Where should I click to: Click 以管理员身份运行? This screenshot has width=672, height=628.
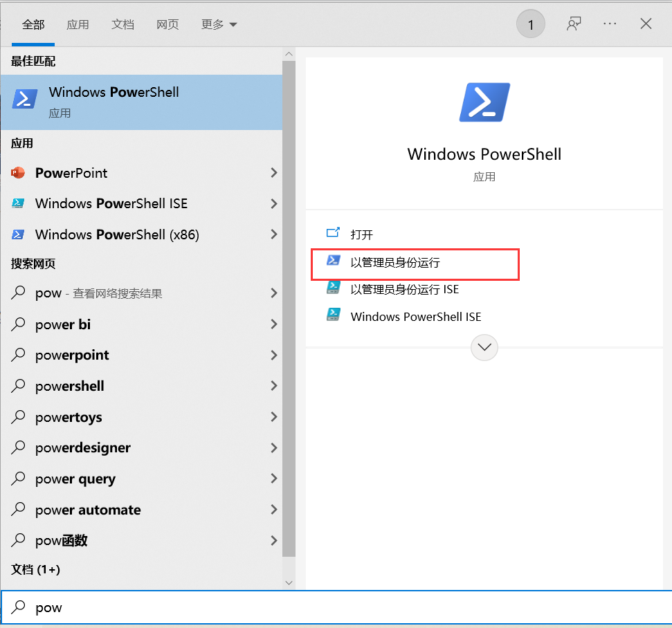[x=395, y=263]
